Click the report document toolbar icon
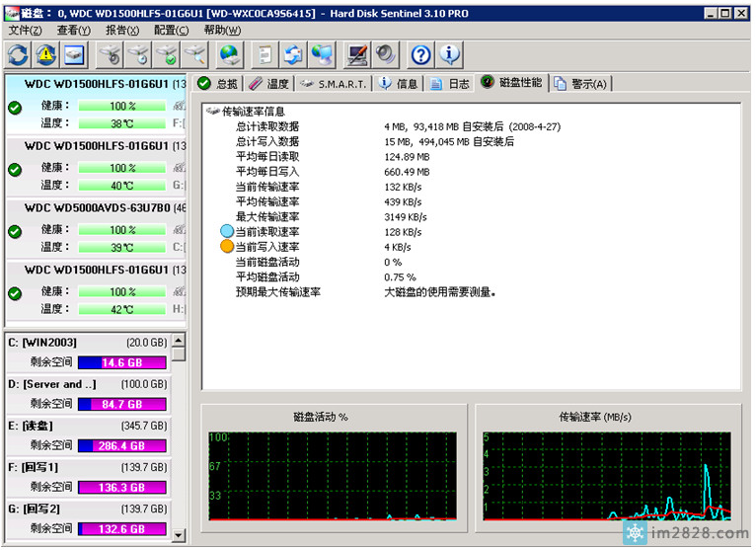Viewport: 756px width, 550px height. click(265, 54)
